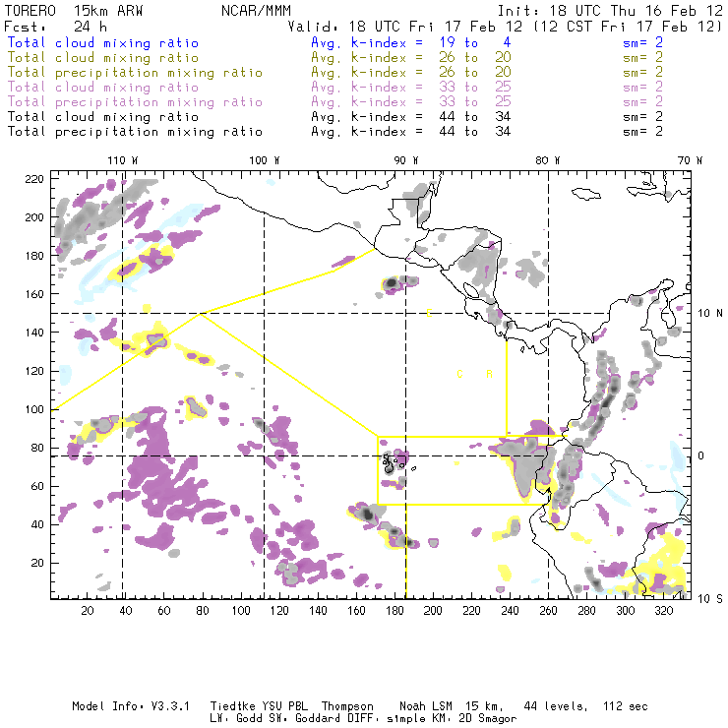Select 'Init: 18 UTC Thu 16 Feb 12' text

(x=610, y=11)
